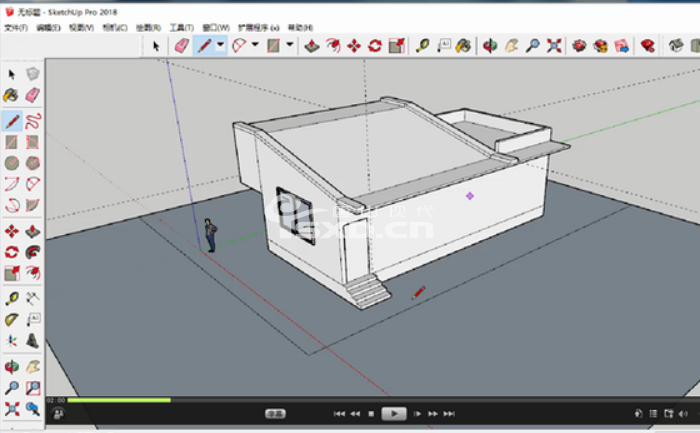Rewind the video with double-left arrows

pyautogui.click(x=355, y=414)
